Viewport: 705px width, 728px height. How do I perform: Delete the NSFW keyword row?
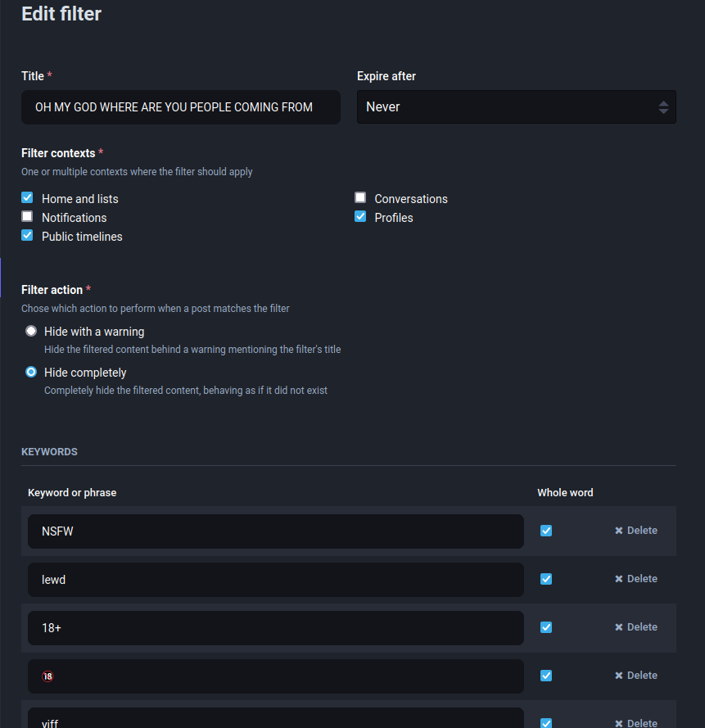636,531
